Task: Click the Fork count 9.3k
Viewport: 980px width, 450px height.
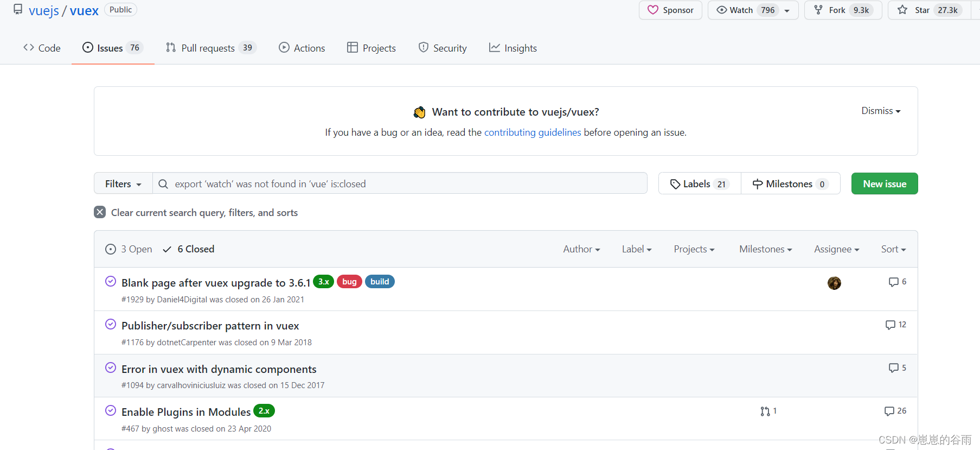Action: coord(861,10)
